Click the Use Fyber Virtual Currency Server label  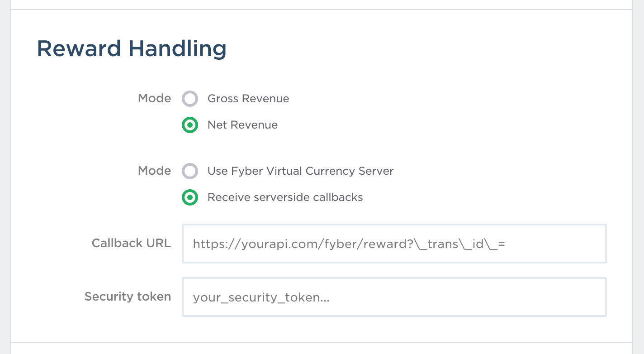(300, 171)
